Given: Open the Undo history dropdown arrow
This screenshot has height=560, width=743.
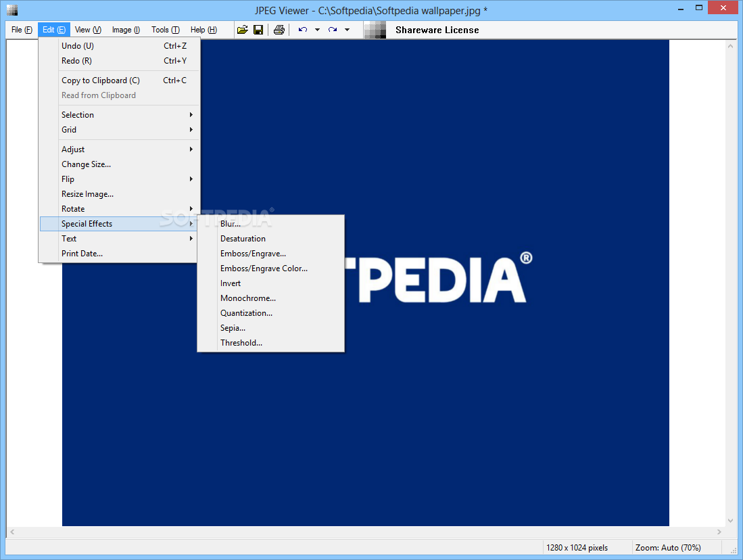Looking at the screenshot, I should coord(318,30).
